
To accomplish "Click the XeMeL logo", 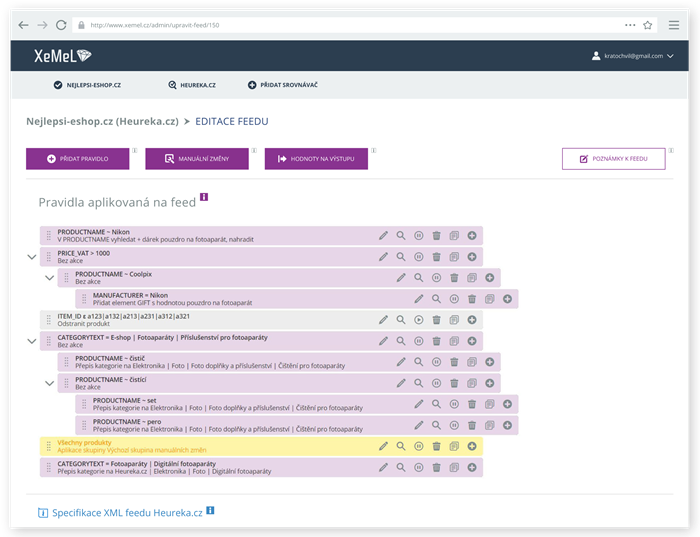I will coord(63,56).
